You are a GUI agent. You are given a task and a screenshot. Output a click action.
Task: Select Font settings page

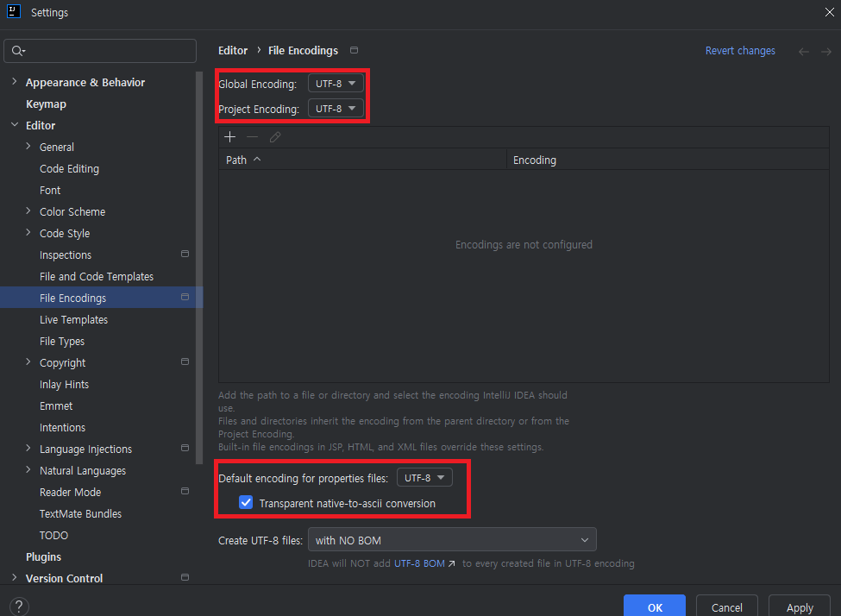point(50,190)
